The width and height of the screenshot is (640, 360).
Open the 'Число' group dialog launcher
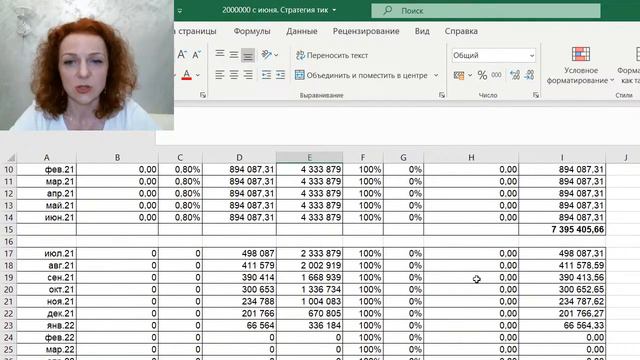[536, 95]
